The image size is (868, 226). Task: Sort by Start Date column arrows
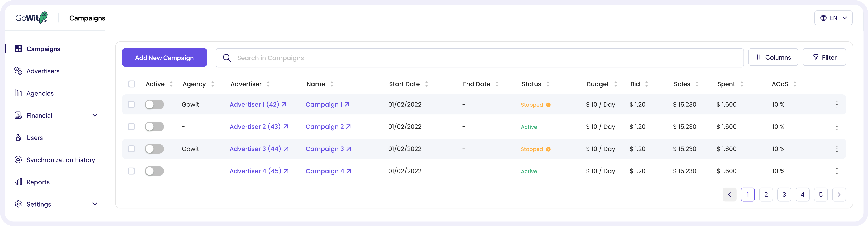426,84
